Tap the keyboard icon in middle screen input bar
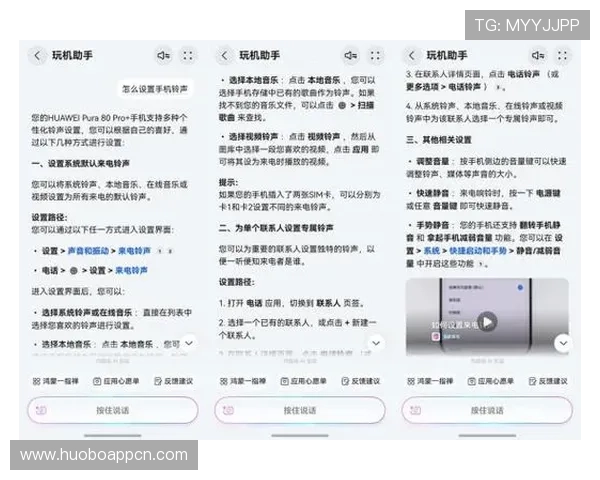 click(228, 410)
